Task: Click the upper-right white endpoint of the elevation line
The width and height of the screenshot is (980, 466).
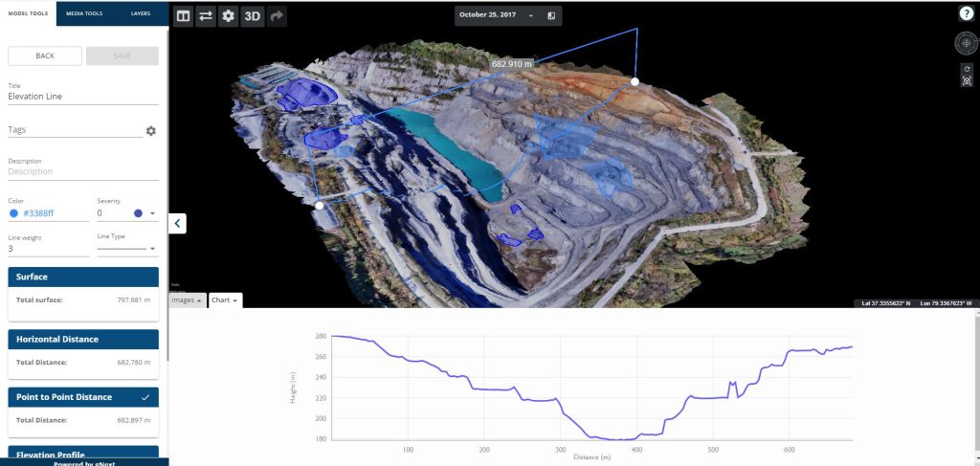Action: coord(635,82)
